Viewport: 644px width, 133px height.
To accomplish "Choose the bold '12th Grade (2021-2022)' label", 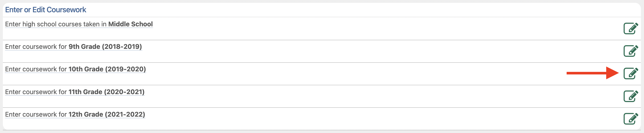I will (x=107, y=114).
